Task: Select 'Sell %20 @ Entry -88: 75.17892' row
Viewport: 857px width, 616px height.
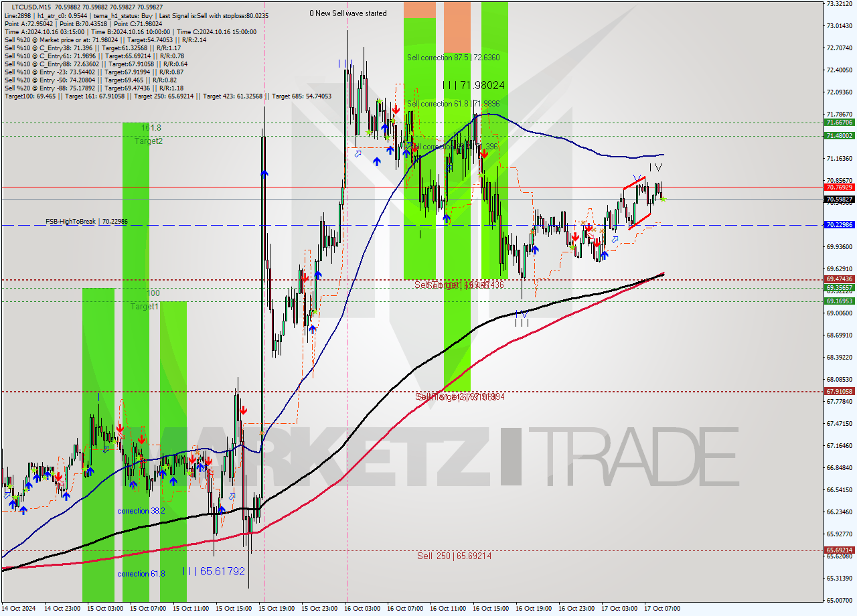Action: pos(94,88)
